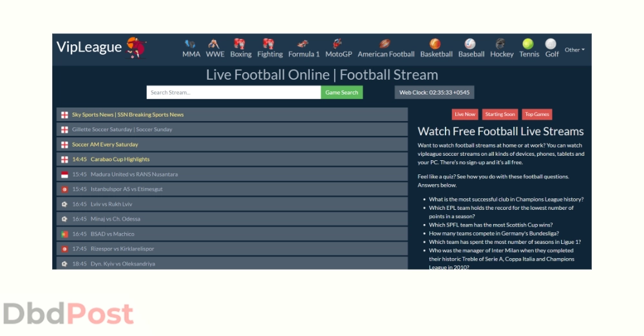The width and height of the screenshot is (644, 336).
Task: Go to the MMA section label
Action: (191, 54)
